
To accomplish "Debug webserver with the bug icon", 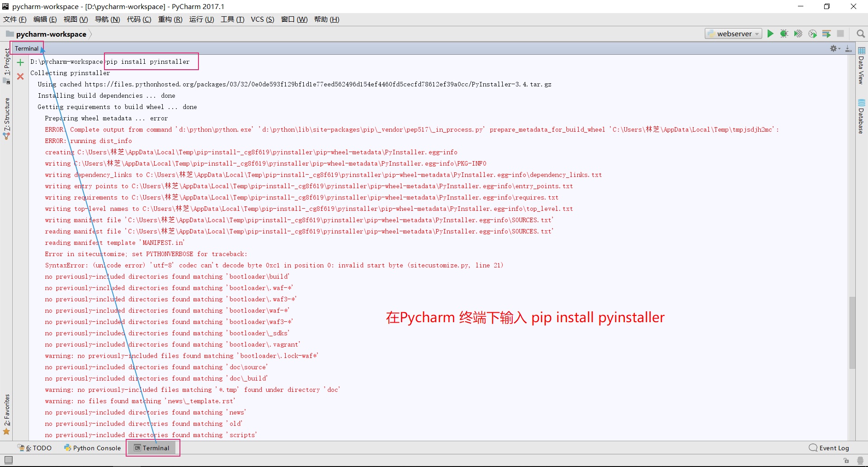I will point(784,33).
